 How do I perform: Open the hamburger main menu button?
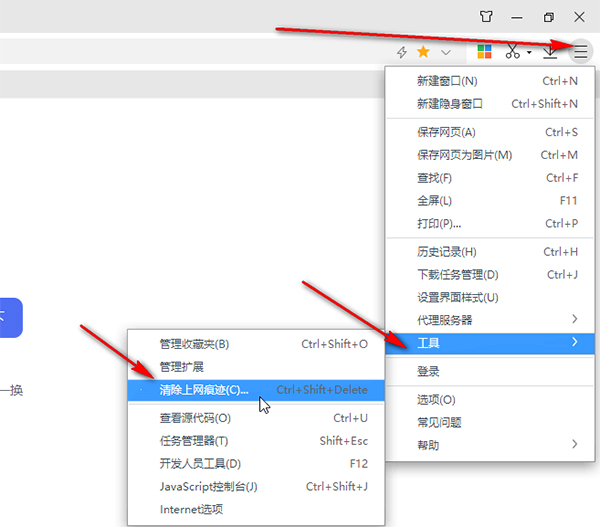(x=580, y=51)
